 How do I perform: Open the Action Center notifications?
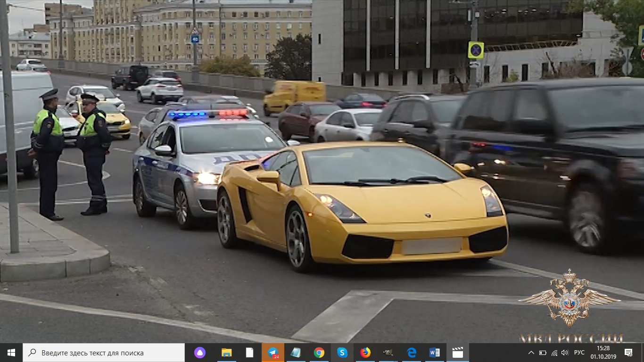(x=628, y=353)
